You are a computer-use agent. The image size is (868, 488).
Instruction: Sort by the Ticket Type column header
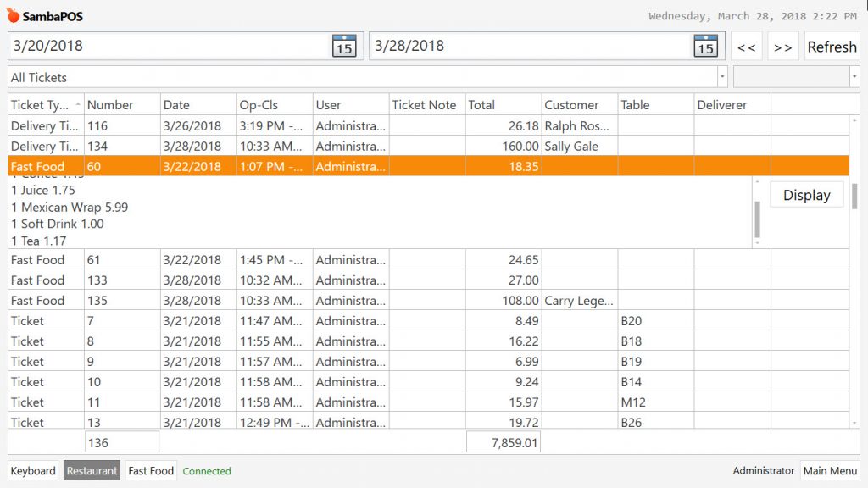[x=46, y=104]
